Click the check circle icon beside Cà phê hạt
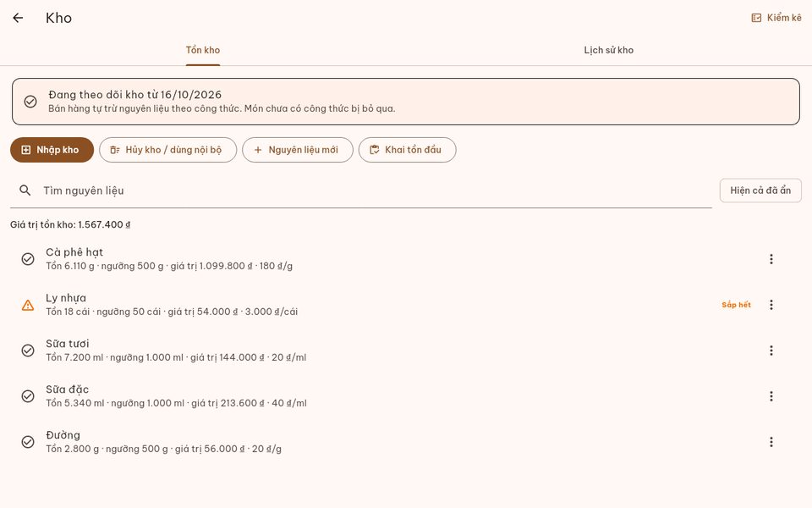The width and height of the screenshot is (812, 508). pos(28,259)
